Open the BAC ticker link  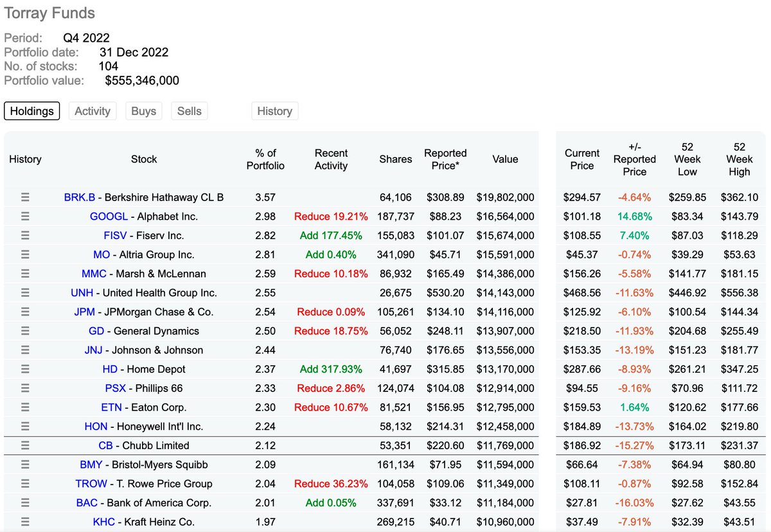[87, 502]
